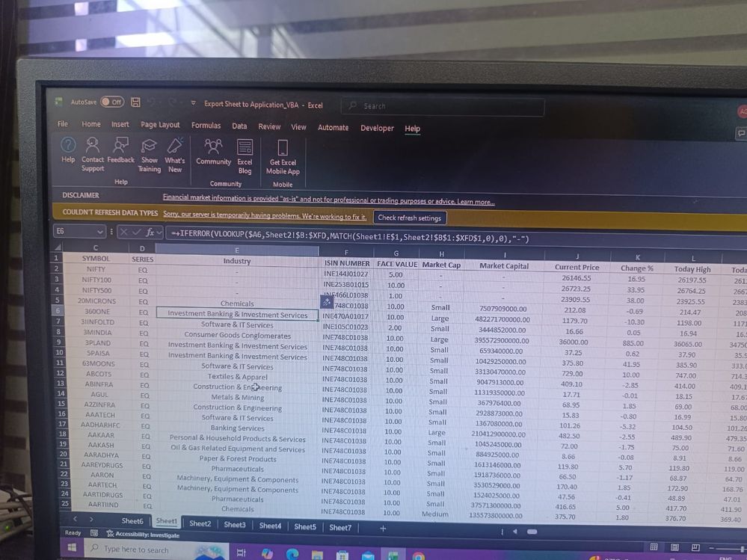Click the Select All corner triangle

(x=58, y=247)
